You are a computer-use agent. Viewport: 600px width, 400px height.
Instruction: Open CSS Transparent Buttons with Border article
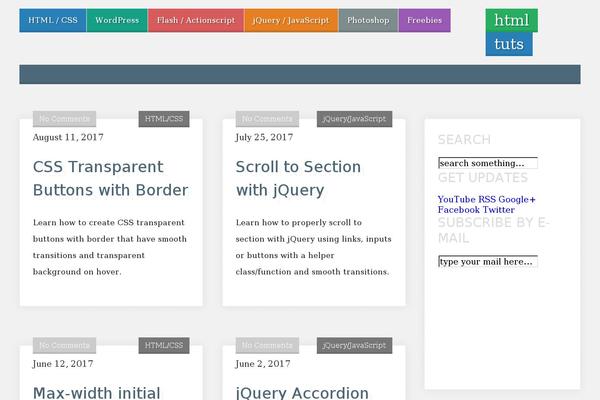(x=111, y=178)
